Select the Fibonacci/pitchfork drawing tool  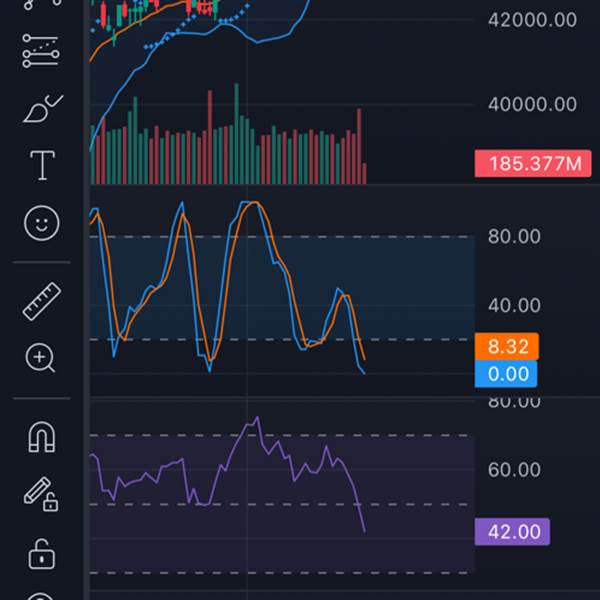tap(41, 51)
